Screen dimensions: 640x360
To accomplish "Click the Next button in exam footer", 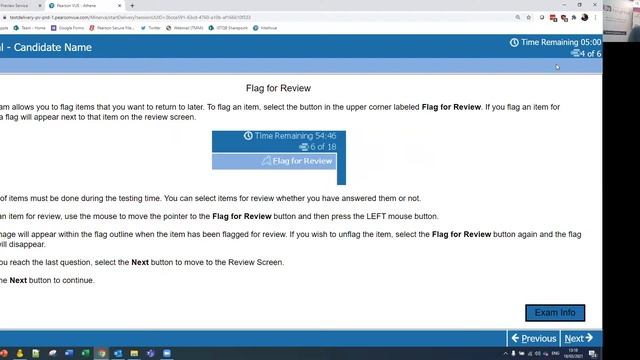I will pyautogui.click(x=578, y=338).
